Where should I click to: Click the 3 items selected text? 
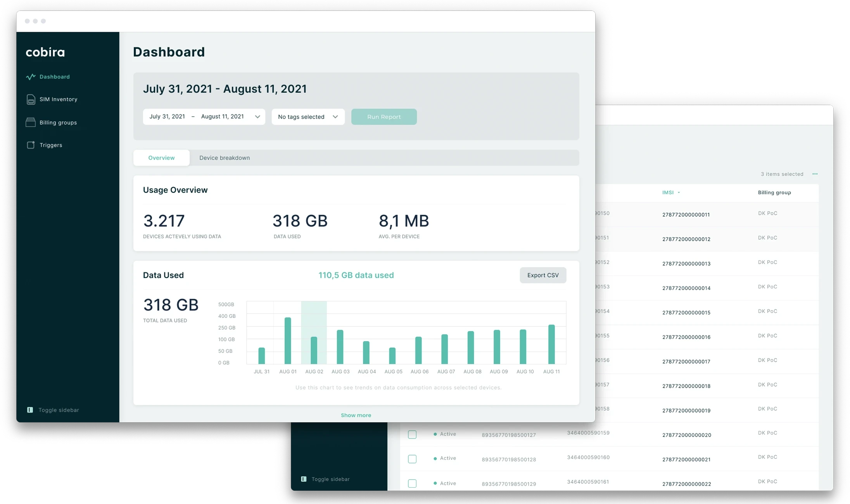[x=782, y=174]
